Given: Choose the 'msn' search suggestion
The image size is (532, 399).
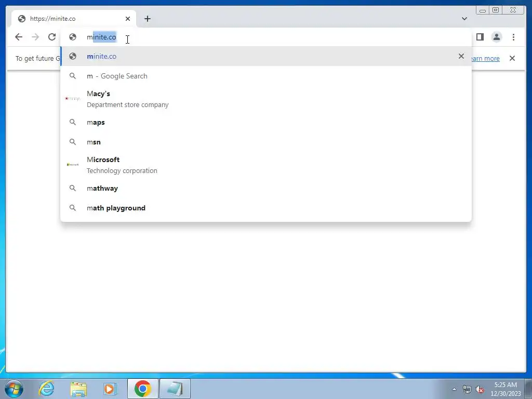Looking at the screenshot, I should coord(266,142).
